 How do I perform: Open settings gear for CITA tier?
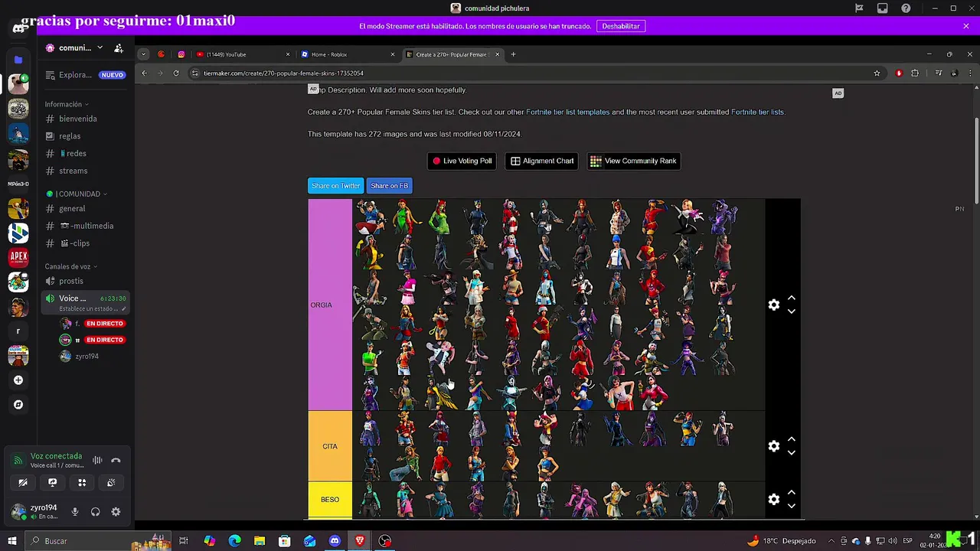[774, 446]
